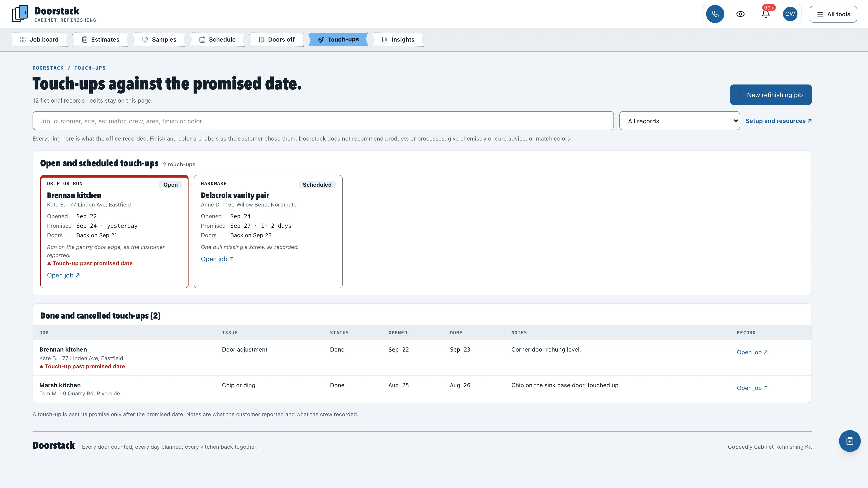Viewport: 868px width, 488px height.
Task: Click the Chip or ding issue cell
Action: (x=238, y=385)
